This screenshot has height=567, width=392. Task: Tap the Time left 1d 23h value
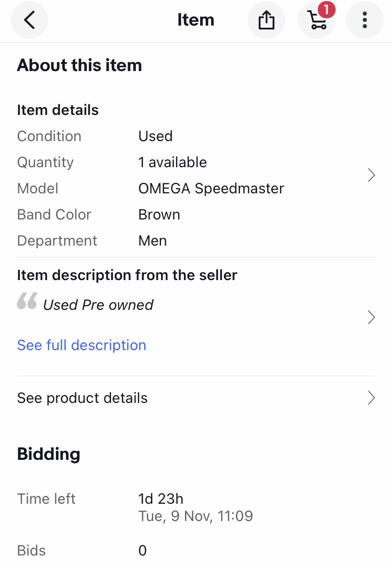(x=161, y=499)
